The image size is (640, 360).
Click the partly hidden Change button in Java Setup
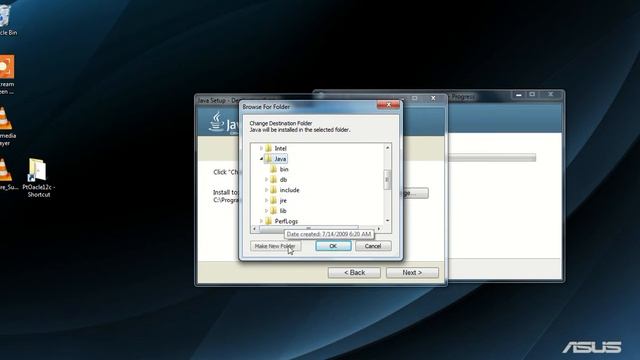coord(416,193)
